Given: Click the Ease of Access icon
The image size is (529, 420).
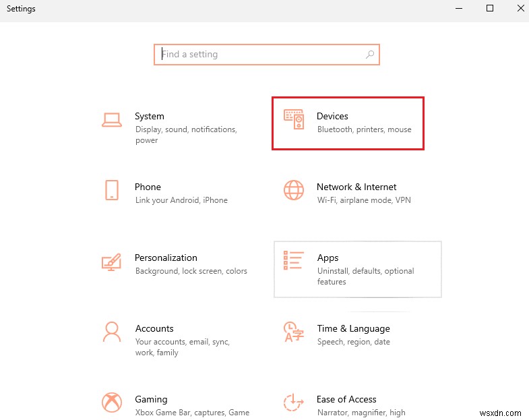Looking at the screenshot, I should pos(294,402).
